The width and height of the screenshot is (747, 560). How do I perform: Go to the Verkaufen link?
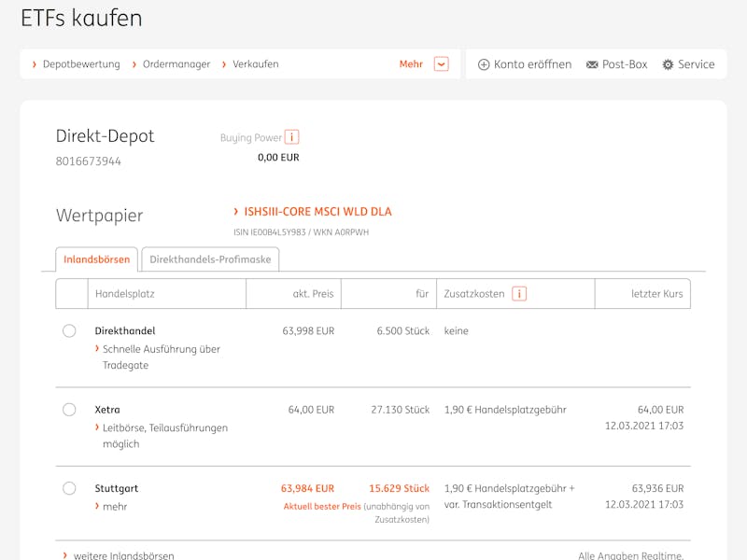[255, 64]
